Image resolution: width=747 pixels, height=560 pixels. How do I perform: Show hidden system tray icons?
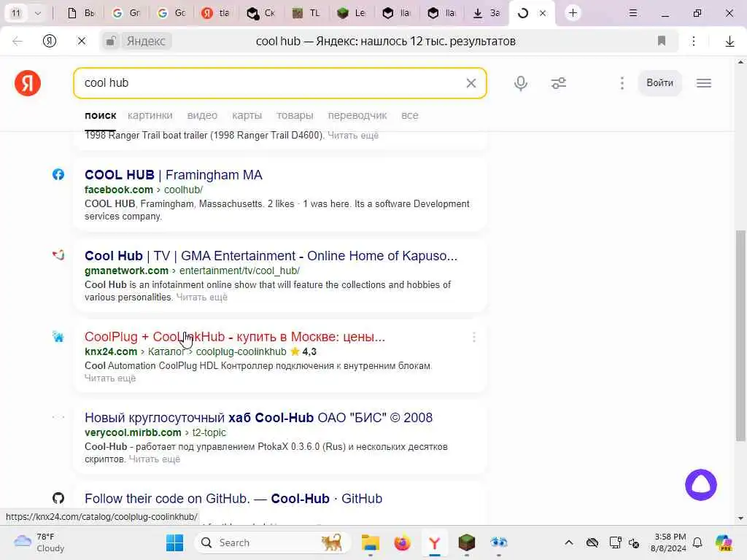click(569, 542)
